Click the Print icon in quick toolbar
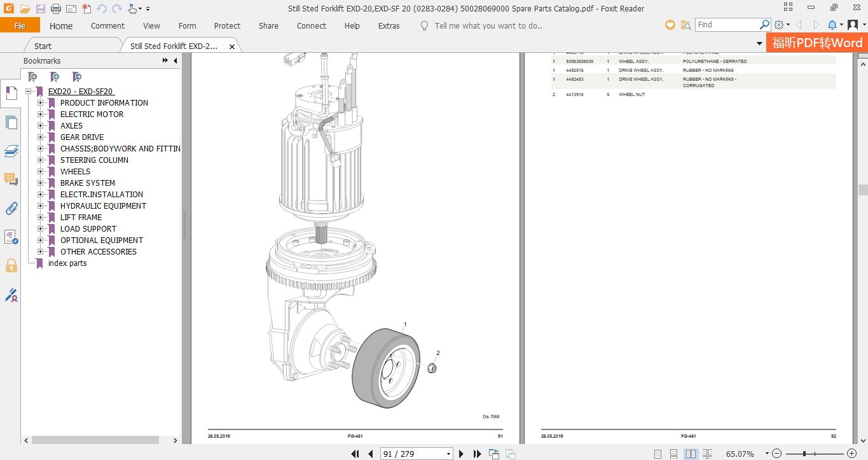 (x=55, y=9)
